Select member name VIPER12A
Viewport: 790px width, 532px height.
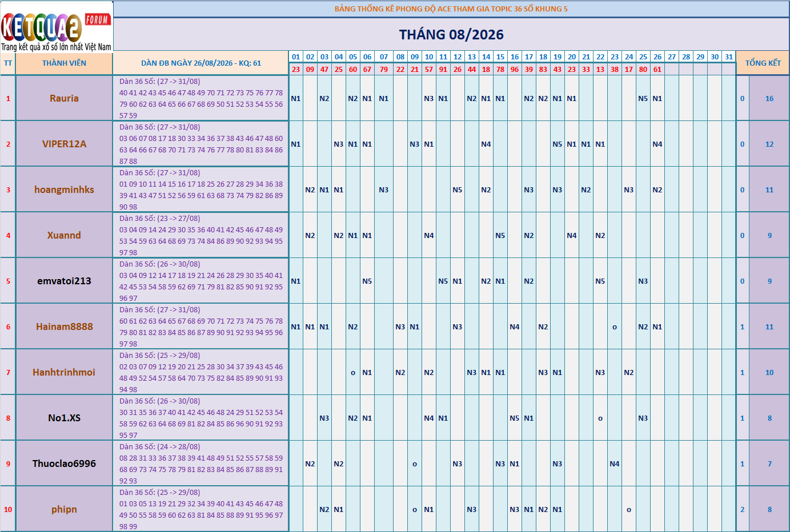[64, 144]
